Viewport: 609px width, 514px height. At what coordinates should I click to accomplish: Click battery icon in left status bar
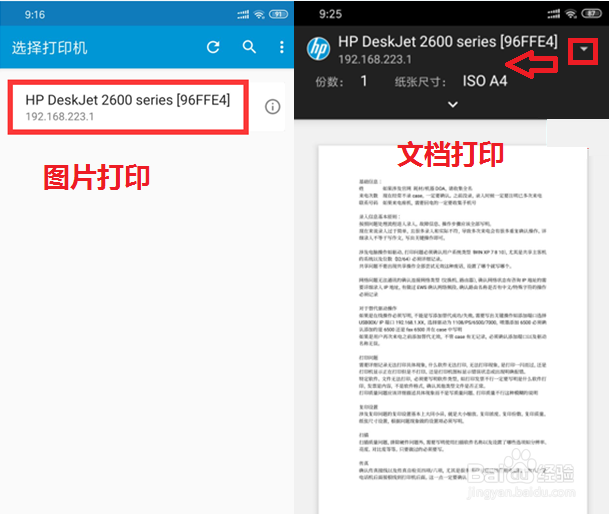click(278, 14)
